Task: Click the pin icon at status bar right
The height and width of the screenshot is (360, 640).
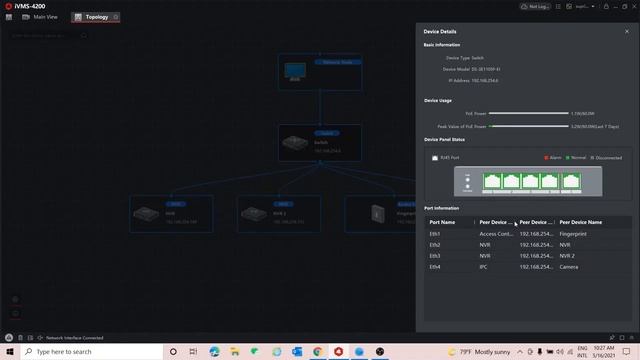Action: tap(612, 338)
